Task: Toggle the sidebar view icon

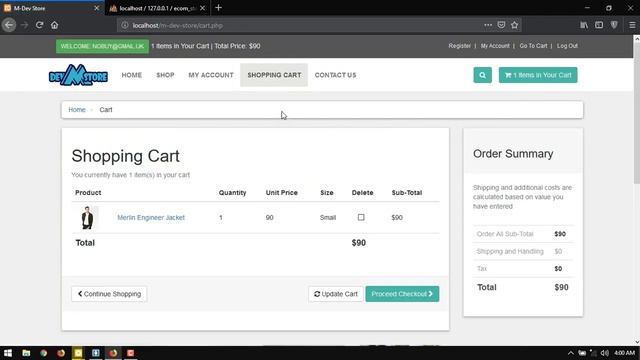Action: 599,25
